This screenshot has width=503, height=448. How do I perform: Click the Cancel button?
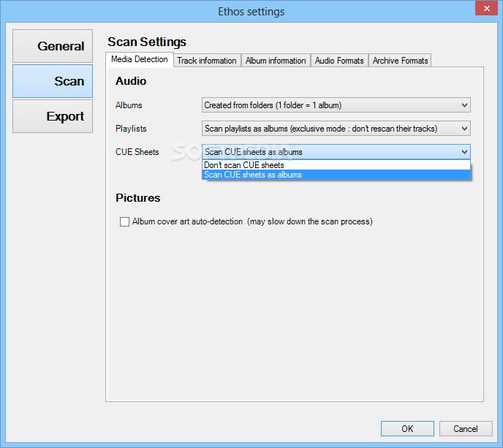[x=466, y=429]
